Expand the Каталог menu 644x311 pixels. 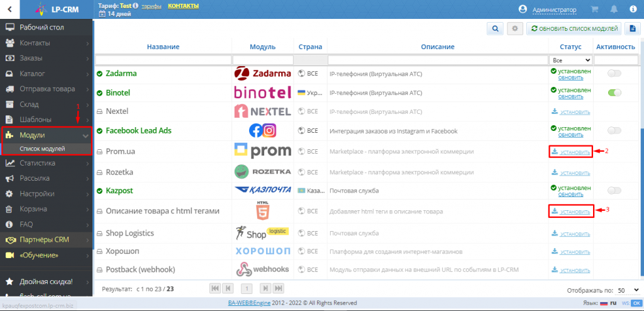click(x=47, y=74)
